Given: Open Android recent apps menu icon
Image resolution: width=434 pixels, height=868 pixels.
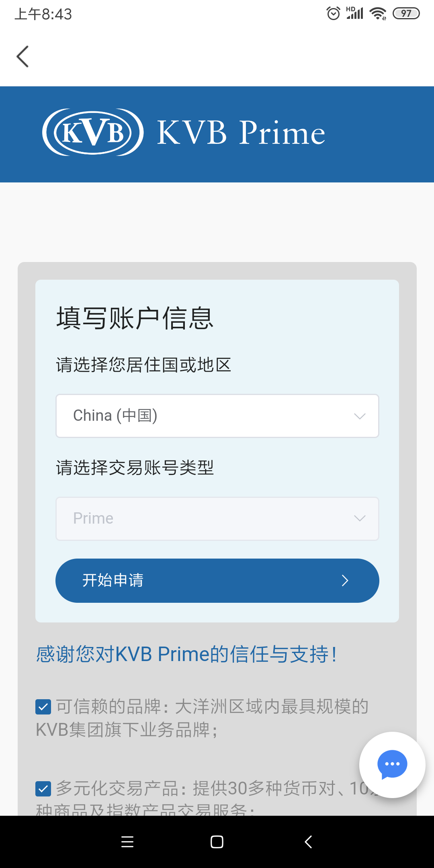Looking at the screenshot, I should click(x=127, y=841).
